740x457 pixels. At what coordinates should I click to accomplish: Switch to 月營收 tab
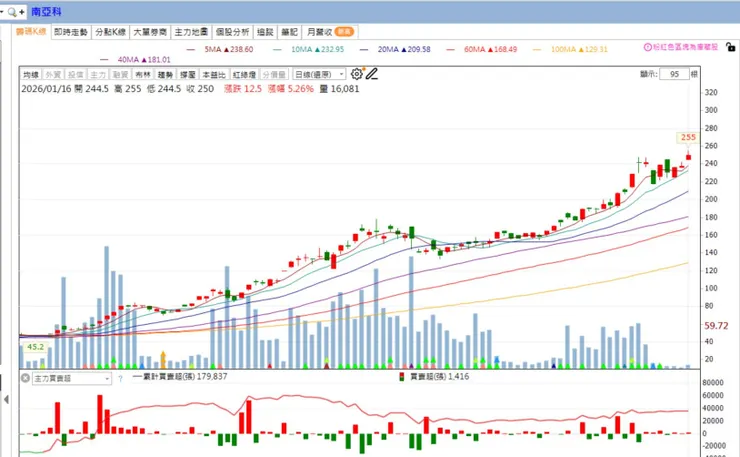coord(330,32)
